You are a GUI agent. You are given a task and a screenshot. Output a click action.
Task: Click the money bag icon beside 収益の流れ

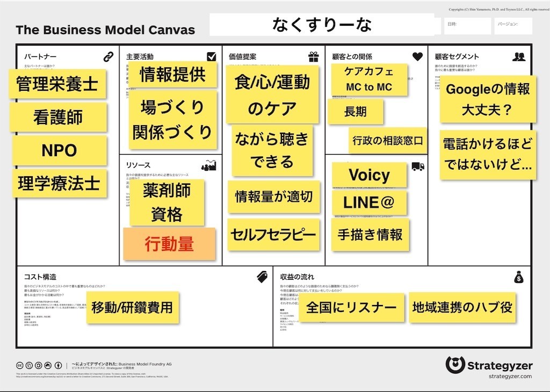519,277
